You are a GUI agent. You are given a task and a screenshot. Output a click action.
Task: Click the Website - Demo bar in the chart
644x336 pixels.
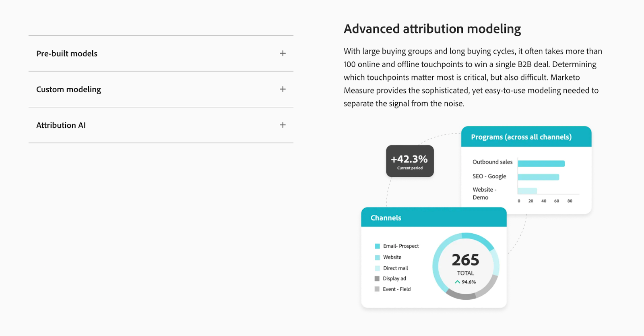pos(527,189)
